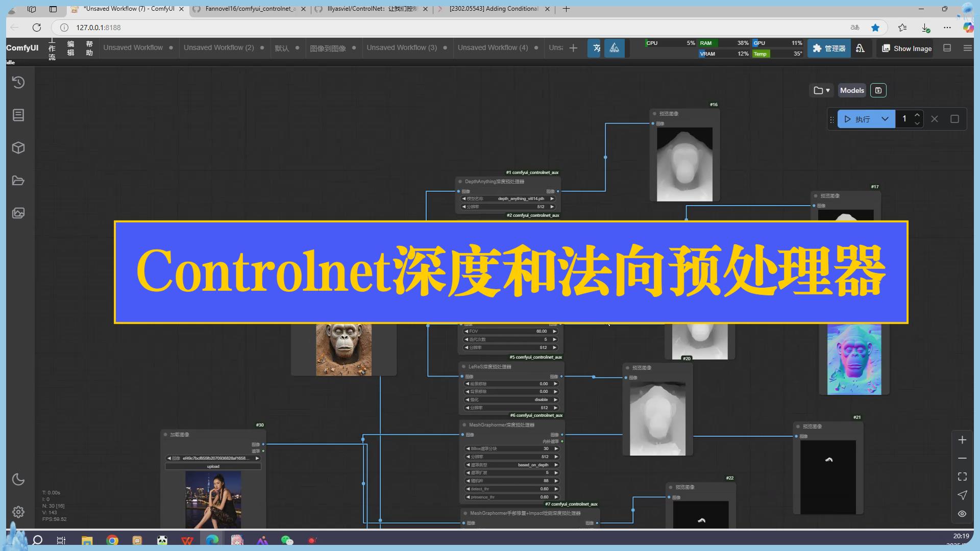The height and width of the screenshot is (551, 980).
Task: Open WeChat from the taskbar
Action: click(x=287, y=540)
